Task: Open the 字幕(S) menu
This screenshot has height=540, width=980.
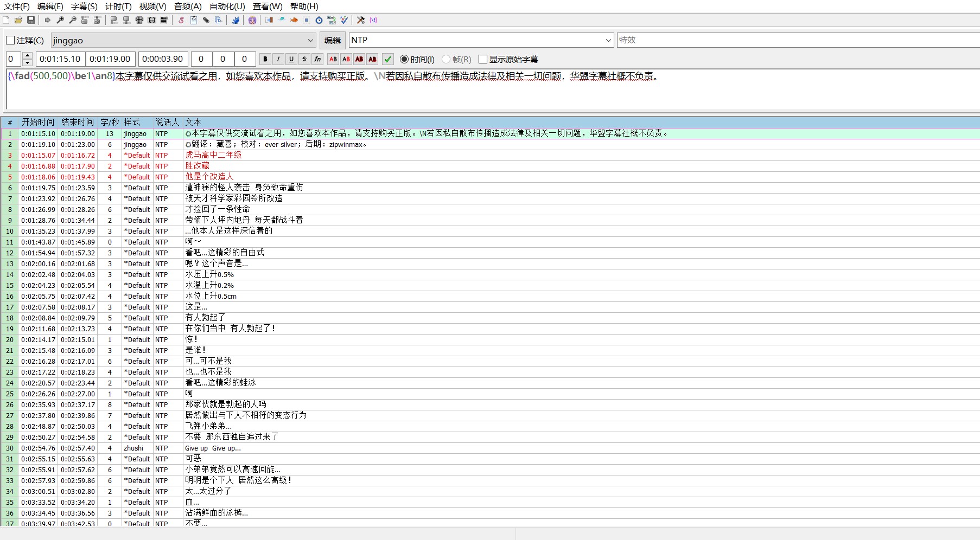Action: click(84, 7)
